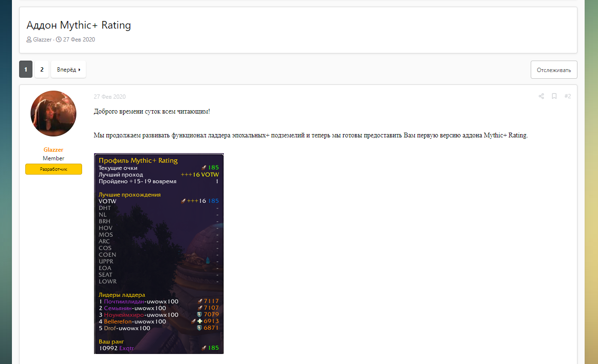Open the post permalink #2
The width and height of the screenshot is (598, 364).
(x=567, y=96)
